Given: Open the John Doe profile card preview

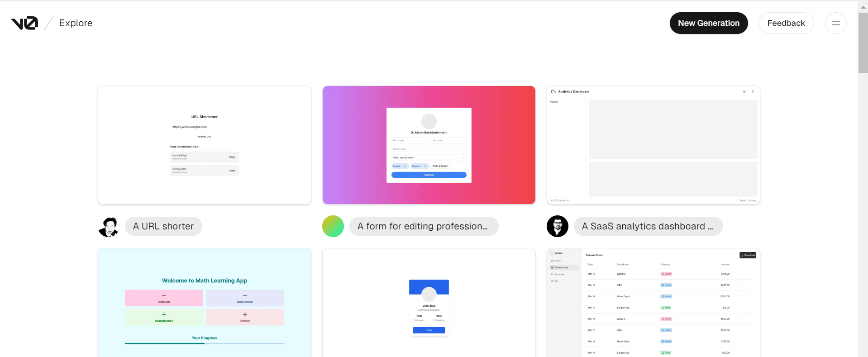Looking at the screenshot, I should click(x=429, y=303).
